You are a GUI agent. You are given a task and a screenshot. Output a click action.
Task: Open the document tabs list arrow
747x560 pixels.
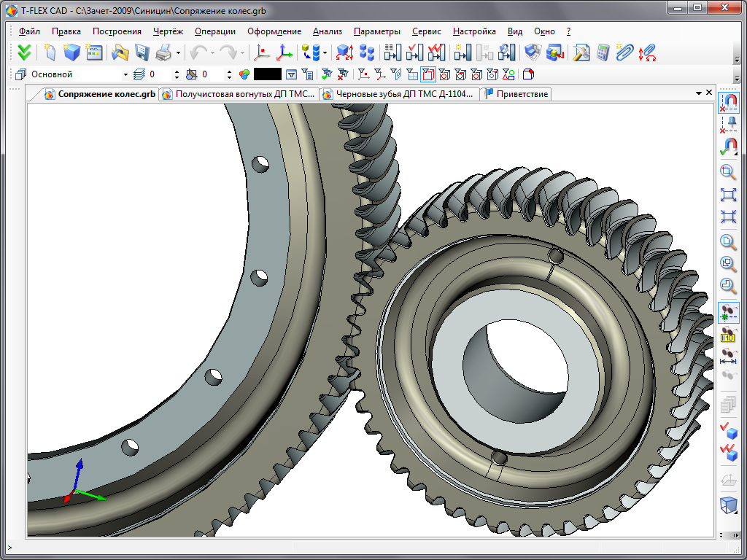pos(698,93)
